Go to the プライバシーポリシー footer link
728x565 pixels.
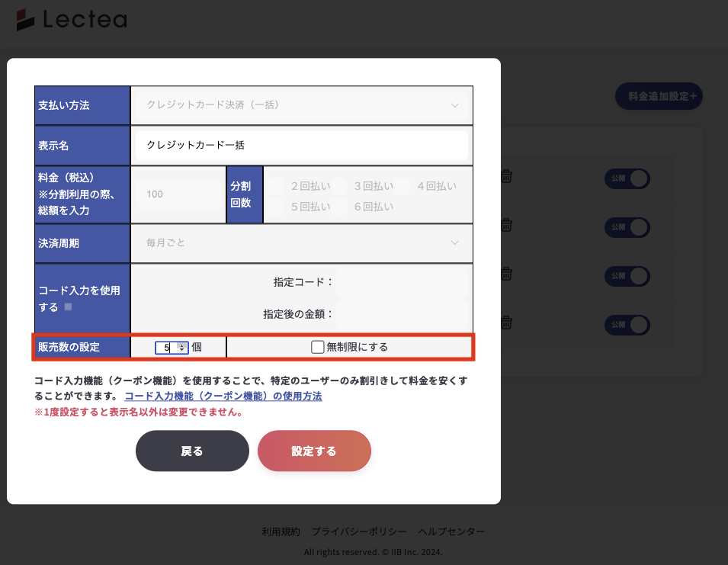coord(358,531)
